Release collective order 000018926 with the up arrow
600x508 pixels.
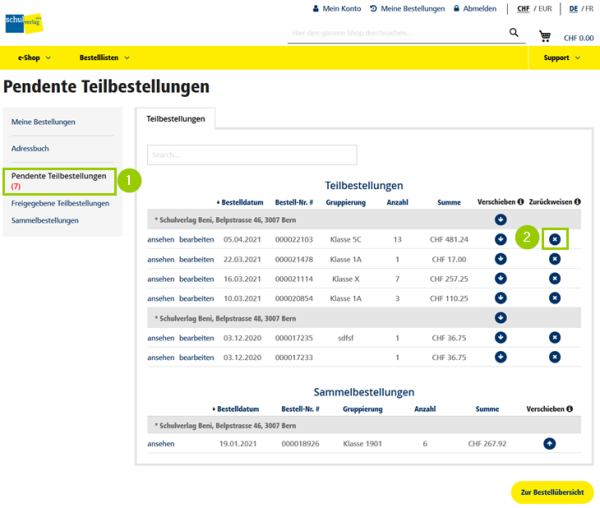tap(550, 443)
